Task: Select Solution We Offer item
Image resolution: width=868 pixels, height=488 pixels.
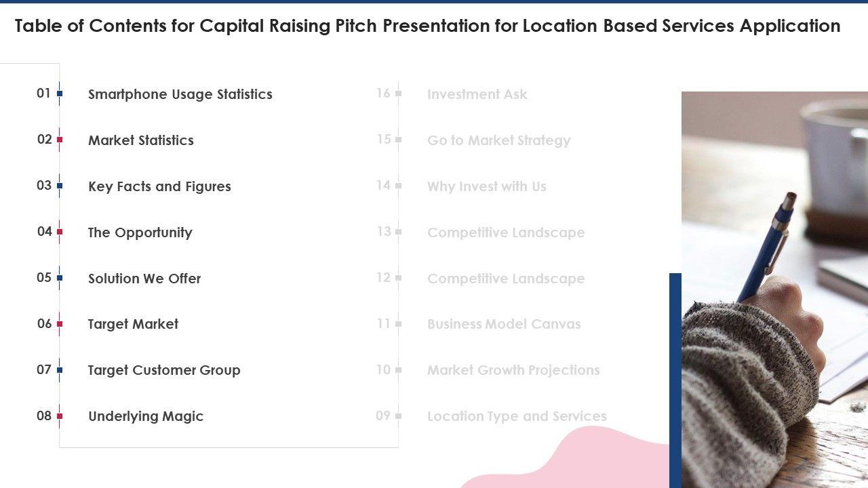Action: [144, 279]
